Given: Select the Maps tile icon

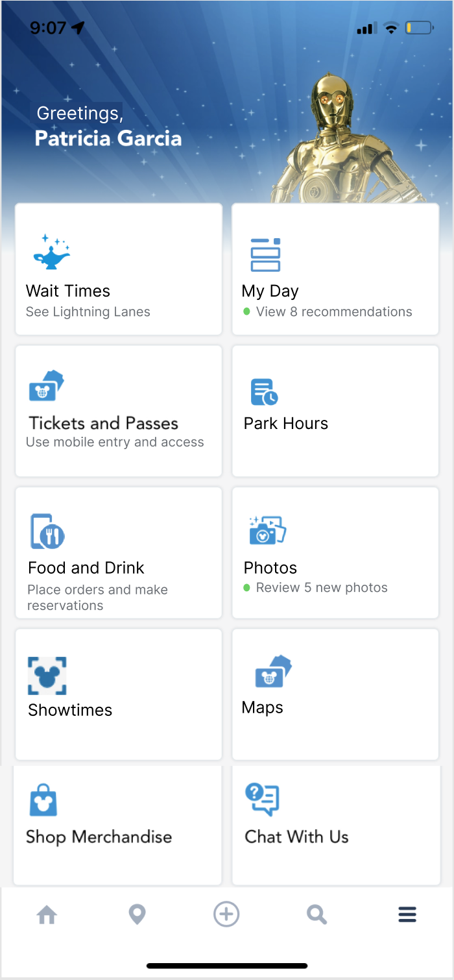Looking at the screenshot, I should click(x=273, y=671).
